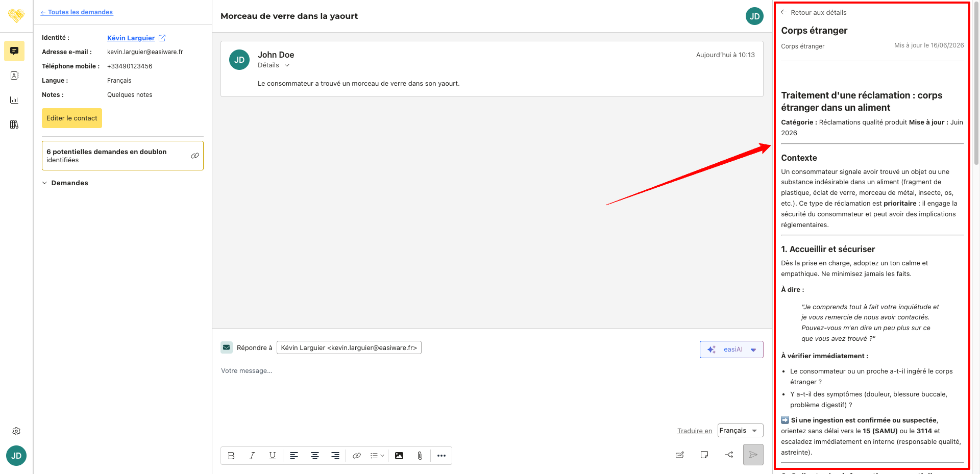Click heading 1. Accueillir et sécuriser
The width and height of the screenshot is (980, 474).
click(828, 249)
